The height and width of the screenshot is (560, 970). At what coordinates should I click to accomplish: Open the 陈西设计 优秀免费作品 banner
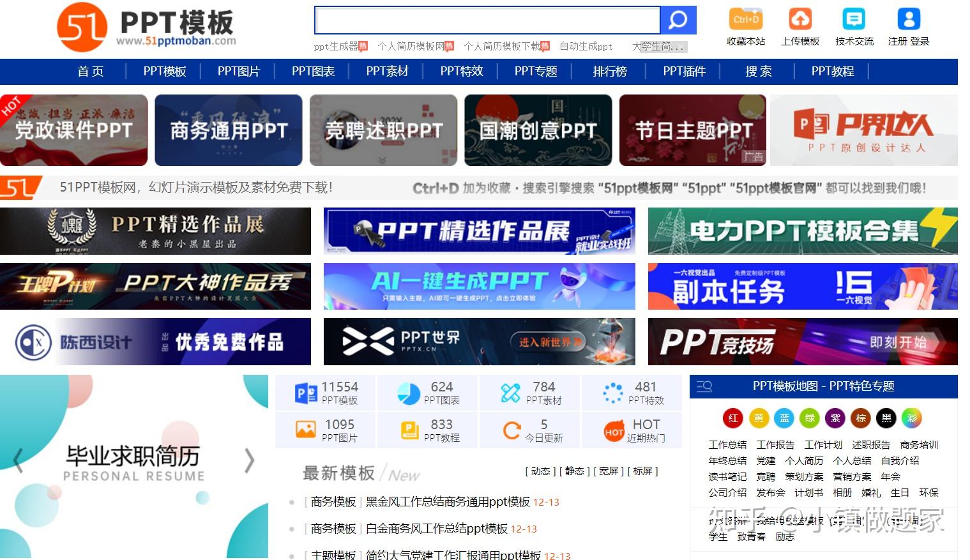click(155, 342)
